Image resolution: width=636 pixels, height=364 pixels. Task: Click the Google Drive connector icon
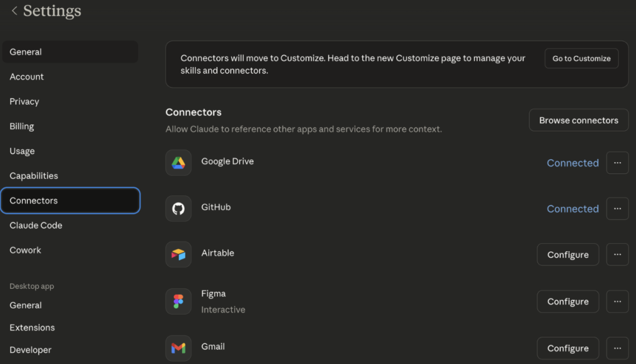pos(178,163)
